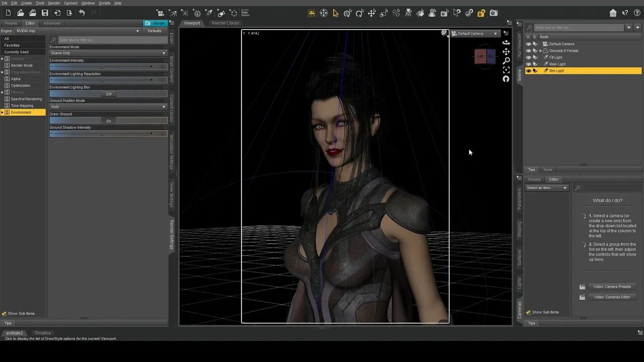The width and height of the screenshot is (644, 362).
Task: Toggle Show Sub Items in Render Settings
Action: coord(4,313)
